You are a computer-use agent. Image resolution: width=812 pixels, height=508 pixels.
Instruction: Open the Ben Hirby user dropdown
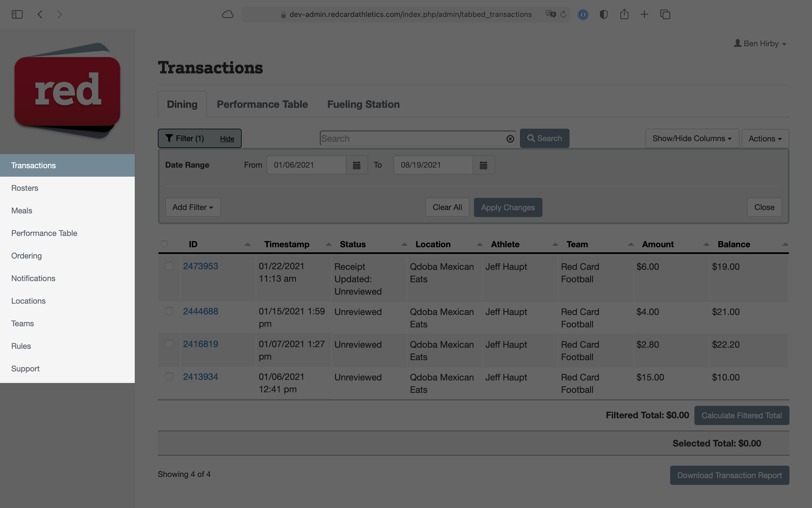click(x=760, y=44)
